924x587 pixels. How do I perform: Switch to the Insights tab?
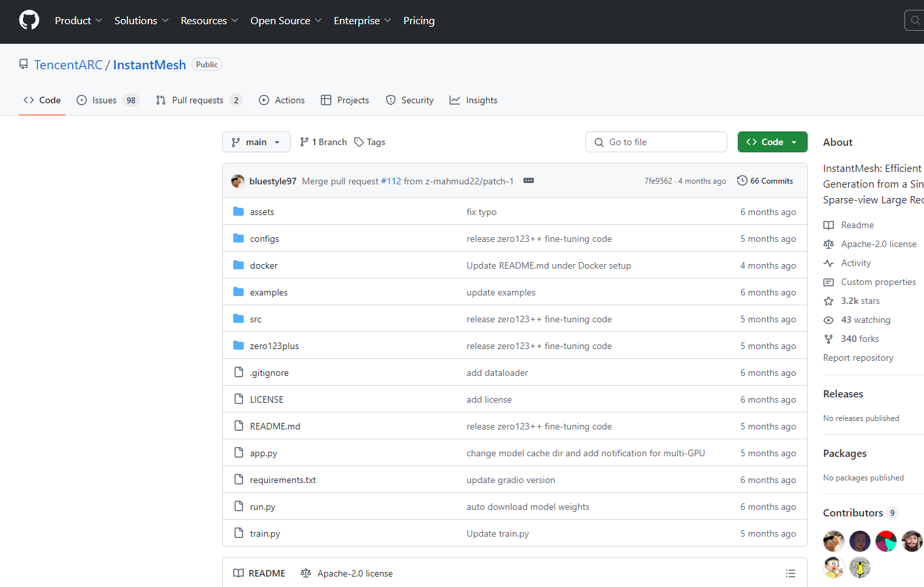click(x=474, y=100)
